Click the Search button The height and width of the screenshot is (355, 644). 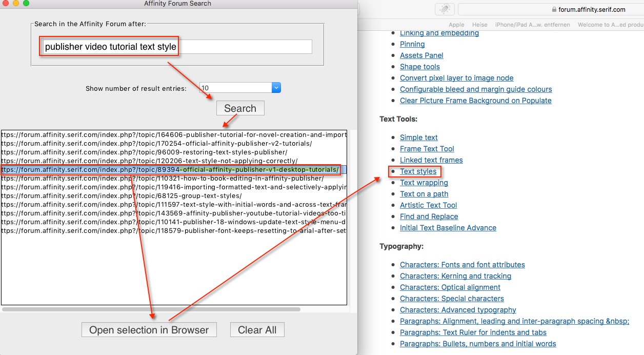pyautogui.click(x=240, y=108)
